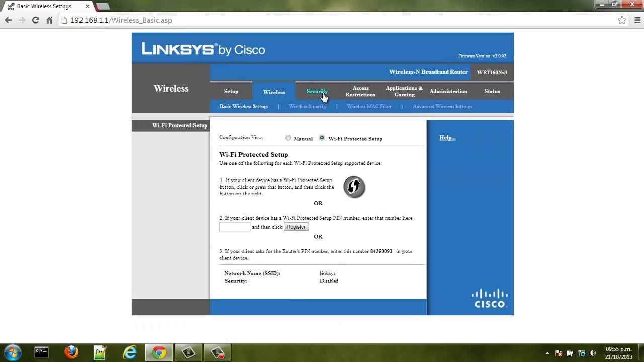Open the Wireless tab
Image resolution: width=644 pixels, height=362 pixels.
274,92
